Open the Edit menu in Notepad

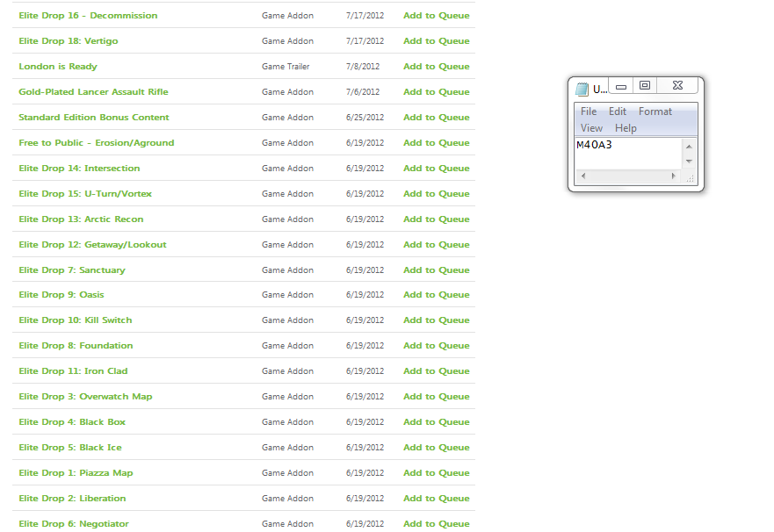[617, 111]
